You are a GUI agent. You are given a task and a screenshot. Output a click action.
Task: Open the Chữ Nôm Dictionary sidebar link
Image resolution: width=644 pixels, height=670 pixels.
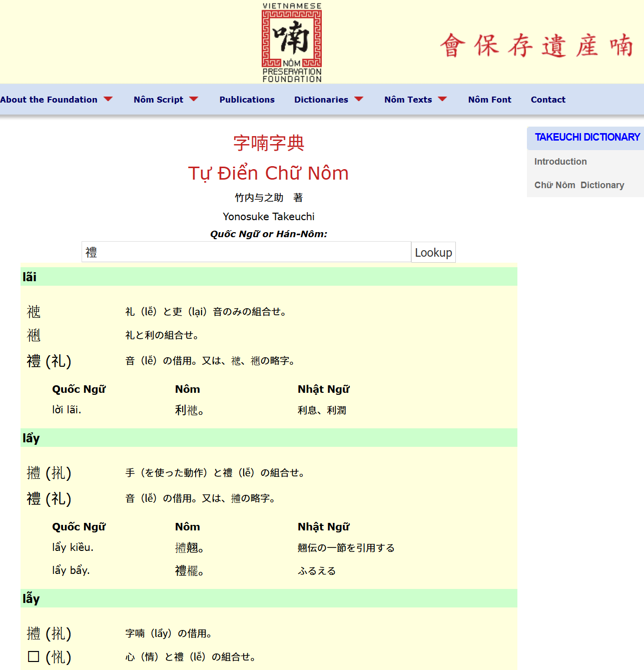pos(579,185)
